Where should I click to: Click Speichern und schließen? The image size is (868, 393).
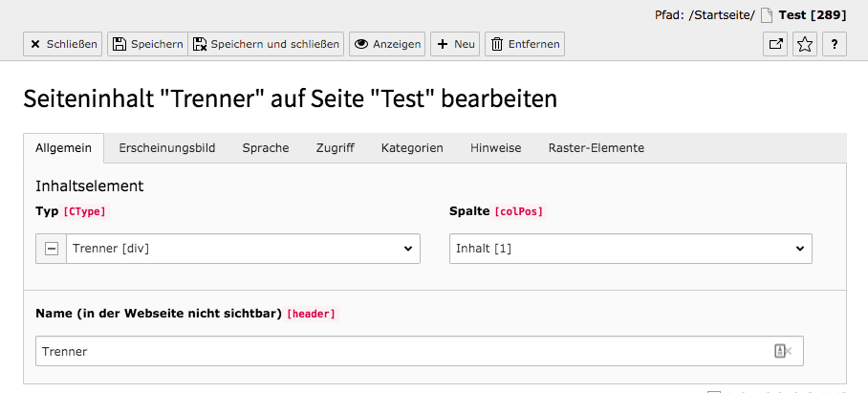(x=267, y=44)
